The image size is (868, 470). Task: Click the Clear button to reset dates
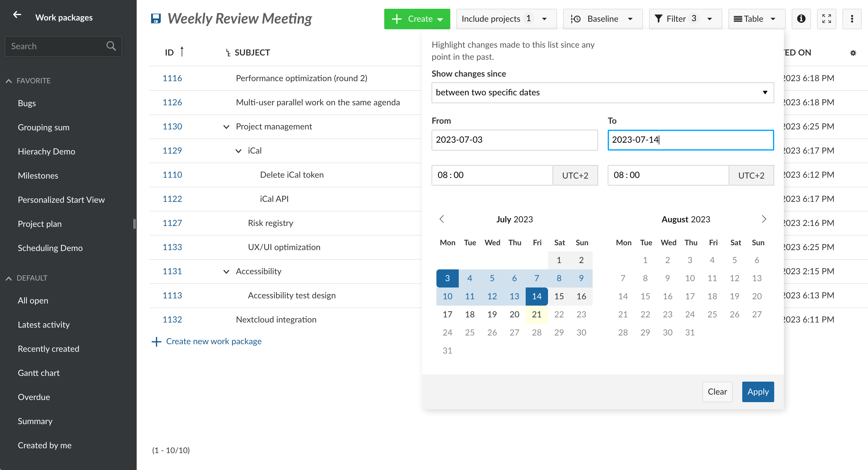718,392
